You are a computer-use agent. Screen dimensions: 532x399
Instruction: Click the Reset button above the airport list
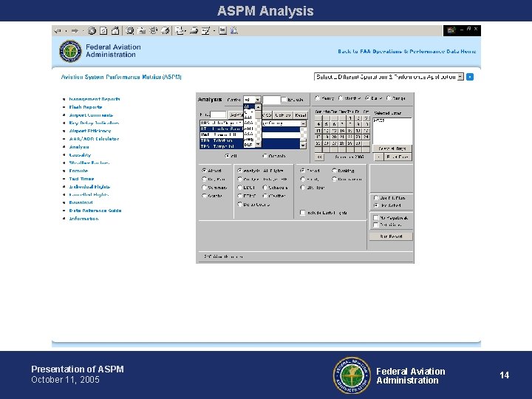click(300, 115)
